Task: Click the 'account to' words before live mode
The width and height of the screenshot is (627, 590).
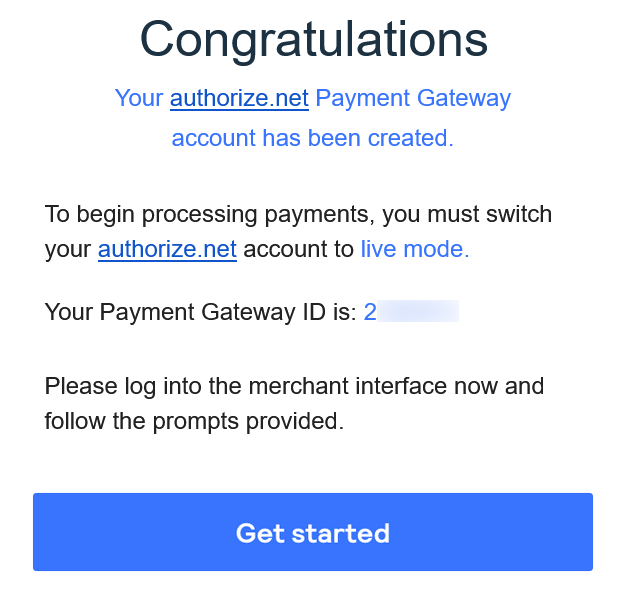Action: (x=299, y=249)
